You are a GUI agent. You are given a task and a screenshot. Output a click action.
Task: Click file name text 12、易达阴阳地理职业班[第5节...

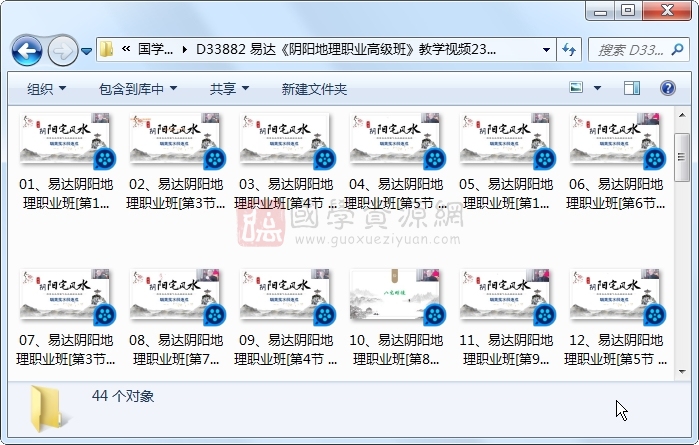point(616,350)
